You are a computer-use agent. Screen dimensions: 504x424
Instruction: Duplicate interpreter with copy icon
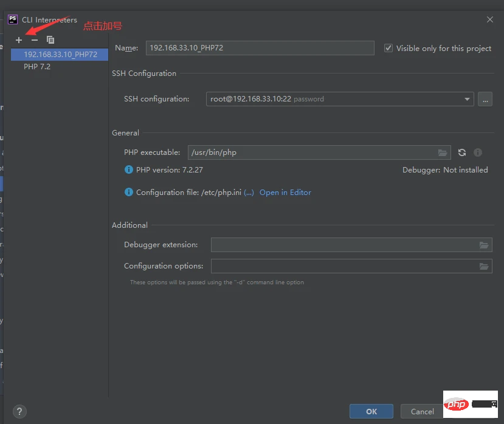(x=50, y=40)
